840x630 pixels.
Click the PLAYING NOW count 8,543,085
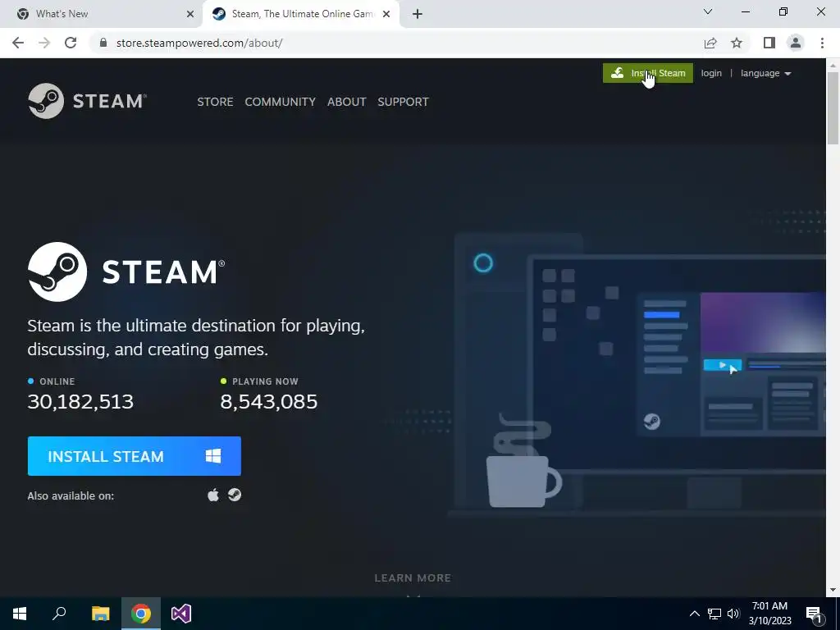tap(269, 401)
